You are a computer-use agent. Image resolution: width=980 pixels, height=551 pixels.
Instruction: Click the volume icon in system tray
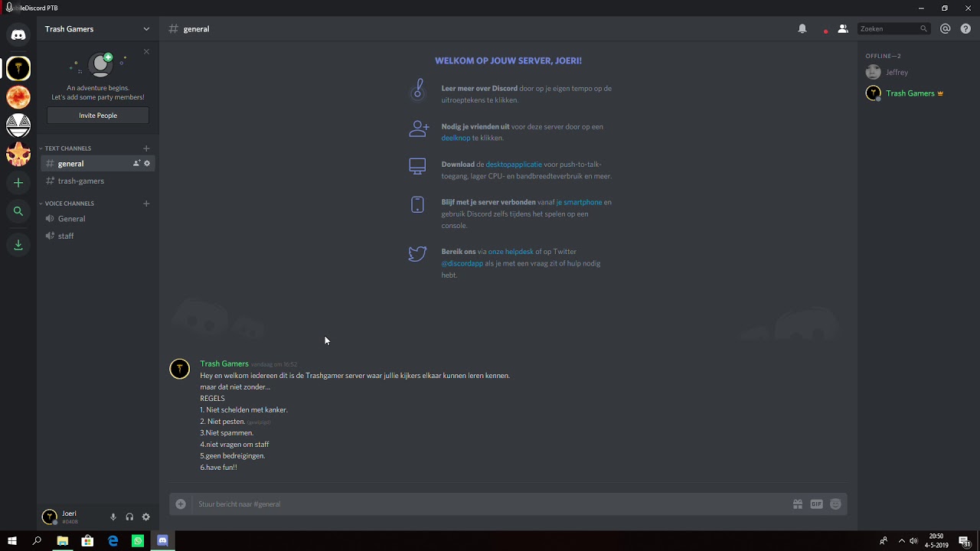[913, 541]
